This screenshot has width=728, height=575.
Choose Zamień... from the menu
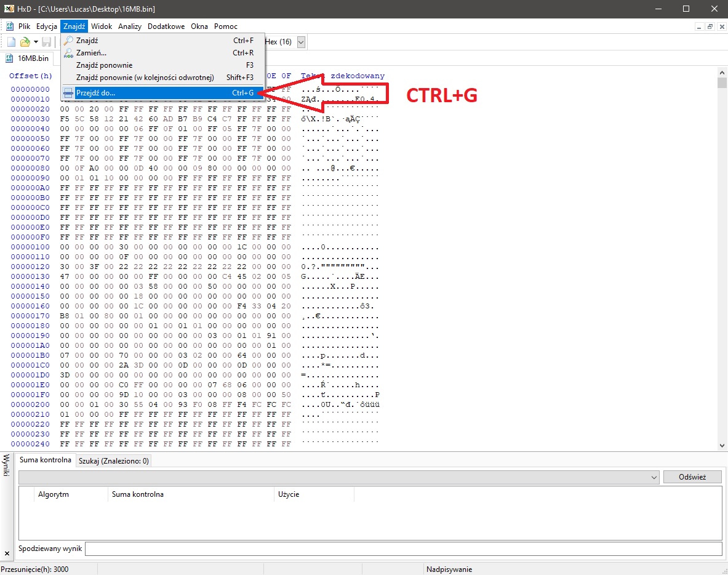[x=162, y=53]
